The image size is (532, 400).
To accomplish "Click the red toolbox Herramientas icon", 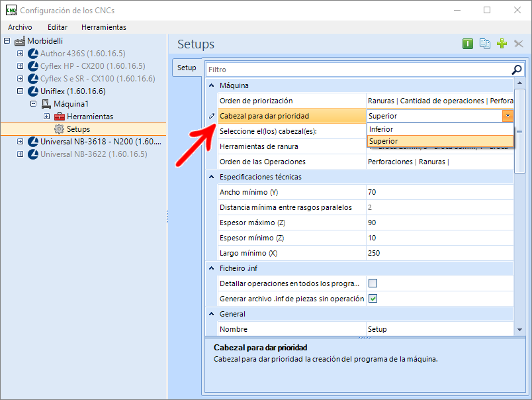I will (x=60, y=117).
